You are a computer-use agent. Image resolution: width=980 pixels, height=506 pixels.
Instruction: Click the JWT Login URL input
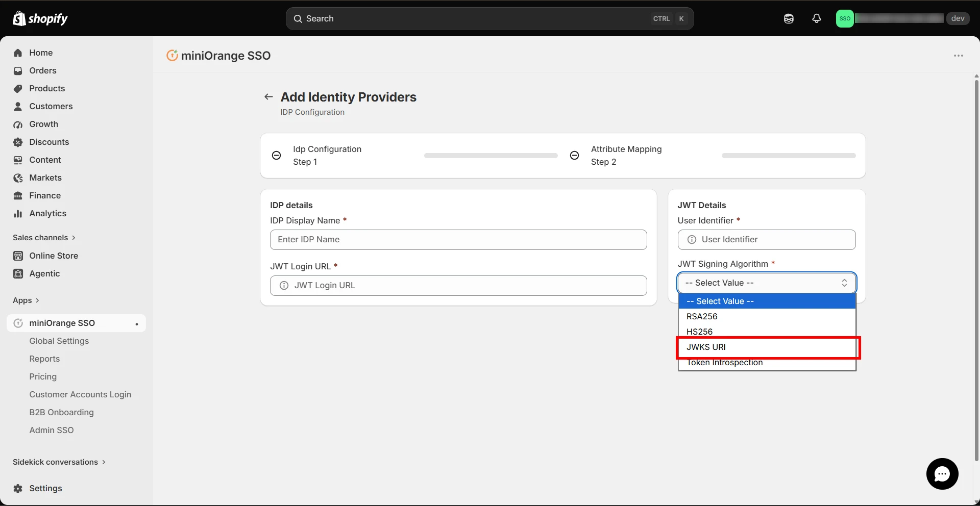pos(458,286)
